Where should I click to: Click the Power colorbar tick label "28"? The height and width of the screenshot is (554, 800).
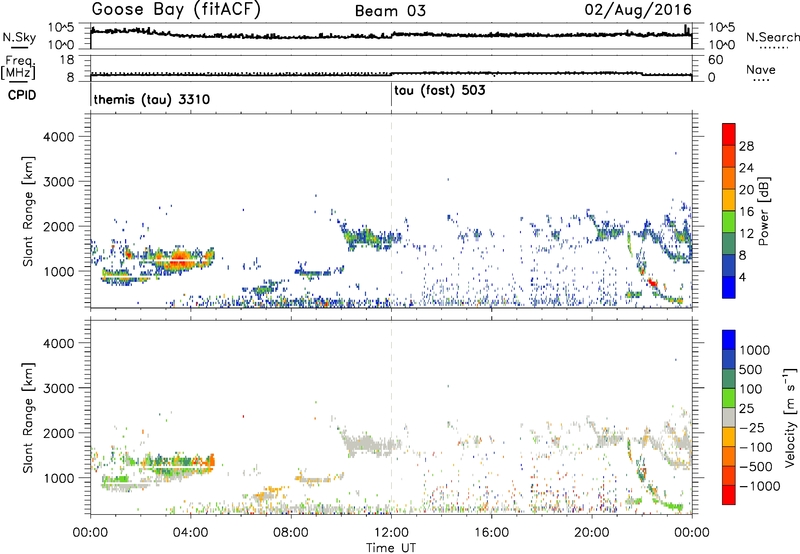click(x=746, y=146)
